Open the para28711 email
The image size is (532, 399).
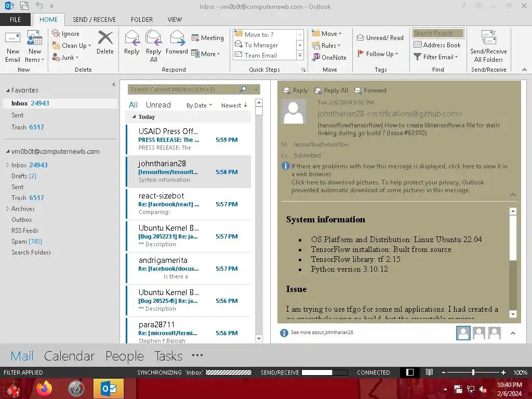tap(188, 331)
